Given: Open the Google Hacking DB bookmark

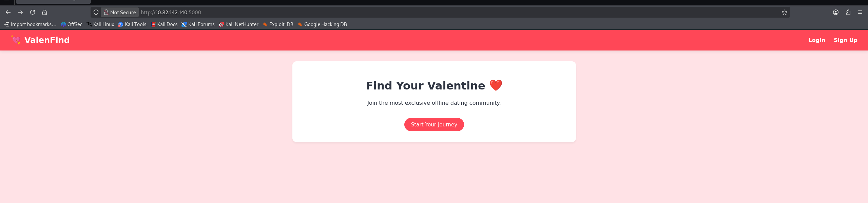Looking at the screenshot, I should point(322,24).
